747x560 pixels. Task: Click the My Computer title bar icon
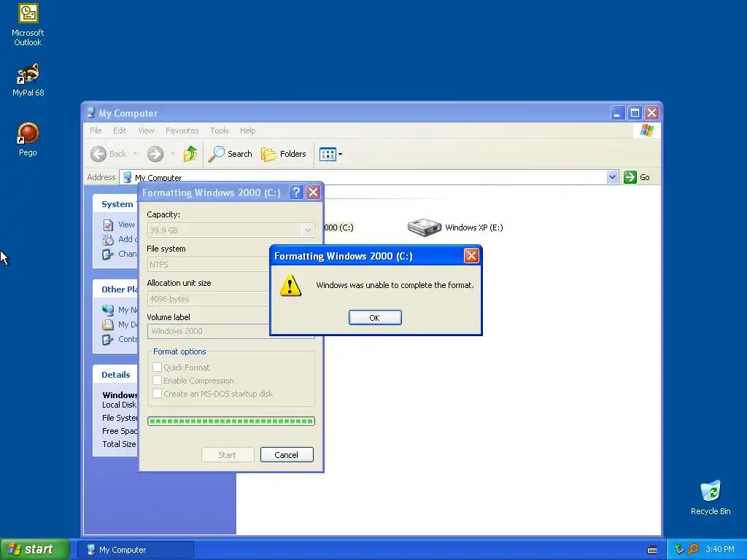90,113
